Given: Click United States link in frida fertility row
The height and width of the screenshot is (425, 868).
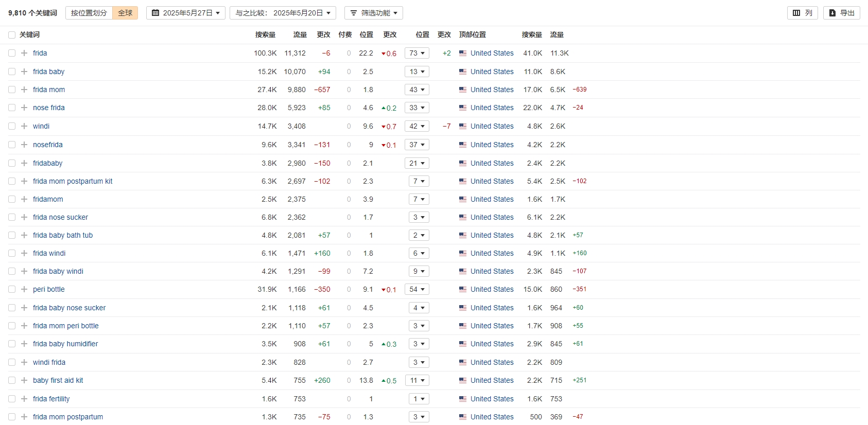Looking at the screenshot, I should (x=492, y=399).
